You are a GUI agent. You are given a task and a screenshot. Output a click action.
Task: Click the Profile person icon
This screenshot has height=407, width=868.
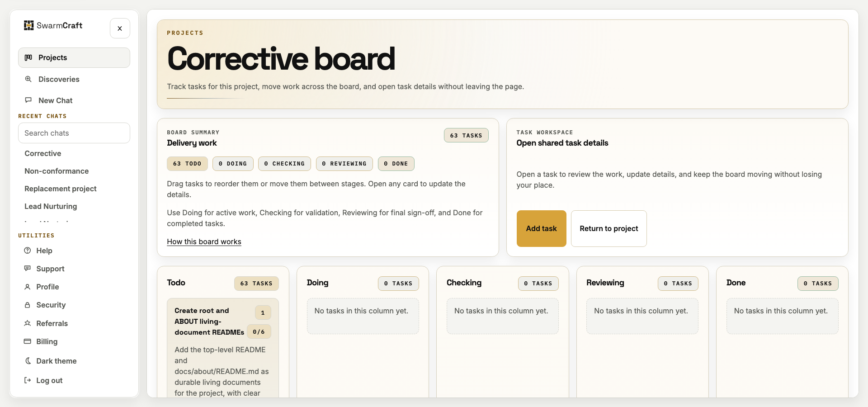tap(28, 287)
